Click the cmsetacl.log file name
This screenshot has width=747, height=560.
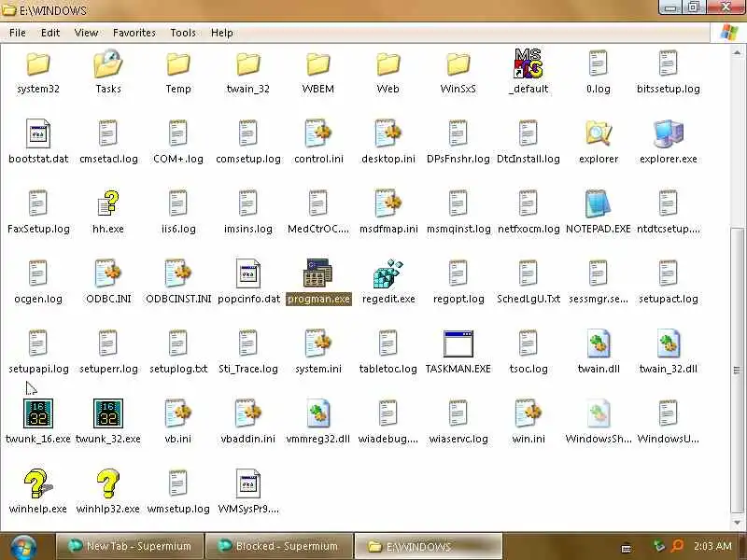pyautogui.click(x=108, y=159)
